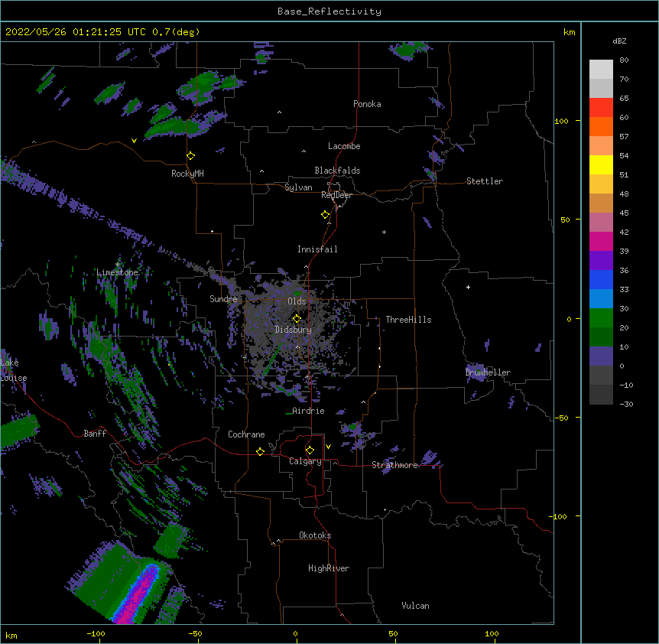
Task: Click the Strathmore city label
Action: pos(394,465)
